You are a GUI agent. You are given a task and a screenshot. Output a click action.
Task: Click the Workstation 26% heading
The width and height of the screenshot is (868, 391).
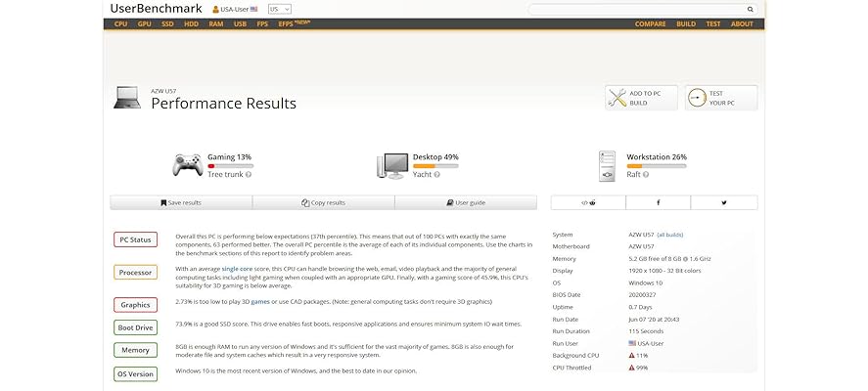(x=657, y=157)
